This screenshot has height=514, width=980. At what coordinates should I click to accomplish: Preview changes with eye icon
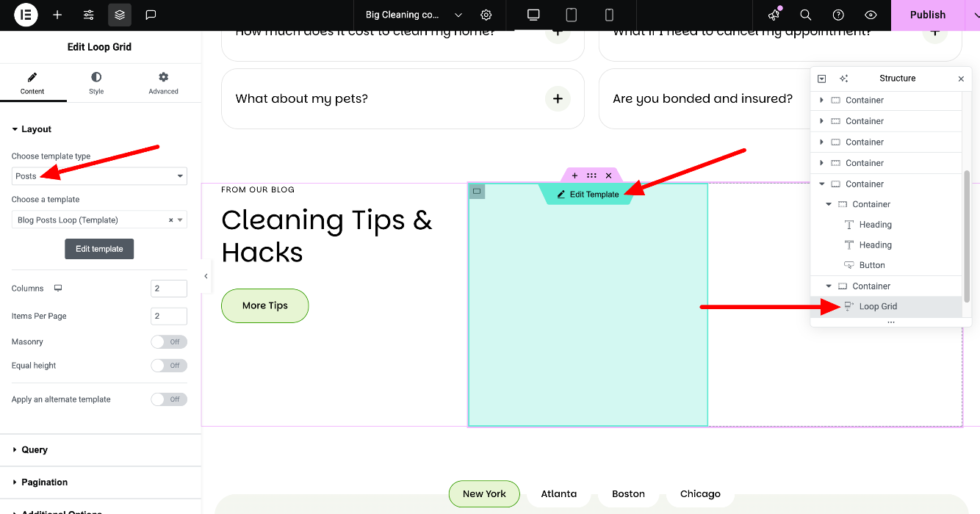point(871,15)
